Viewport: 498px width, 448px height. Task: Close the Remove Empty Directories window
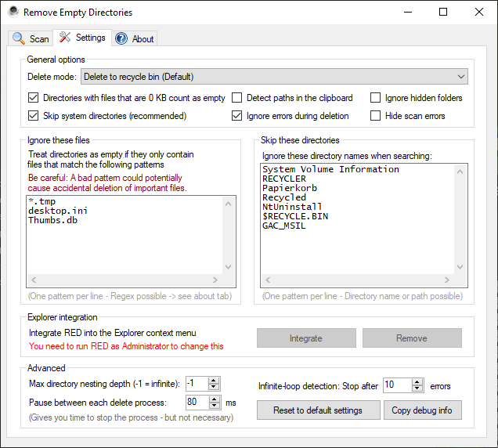(479, 12)
